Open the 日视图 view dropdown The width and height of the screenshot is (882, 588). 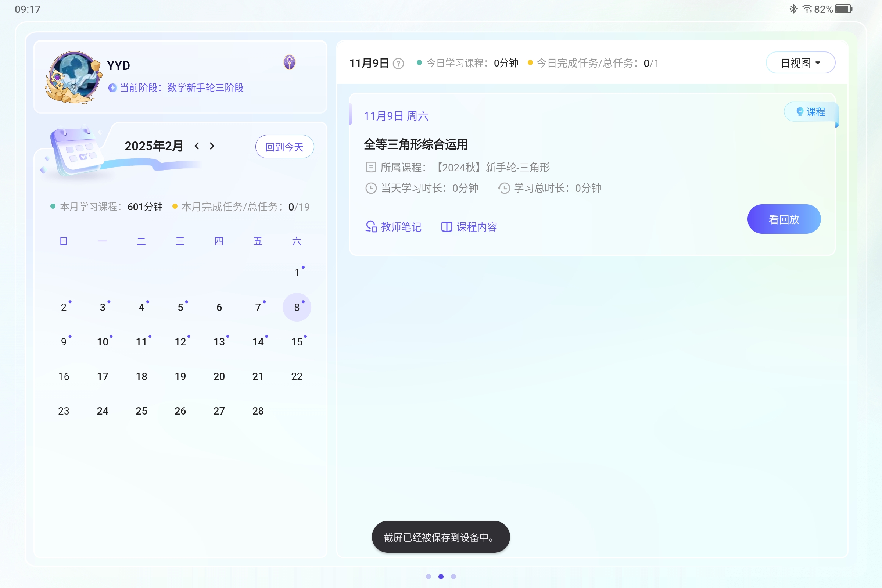click(x=800, y=62)
